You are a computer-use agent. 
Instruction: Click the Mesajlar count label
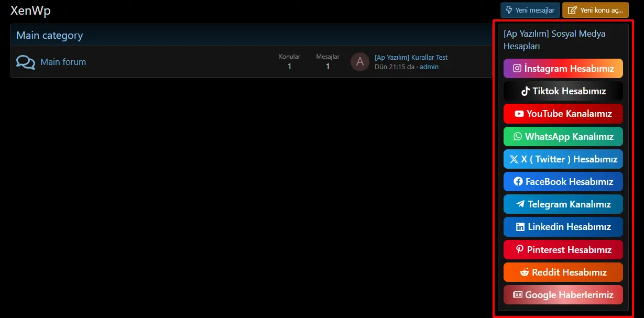328,57
